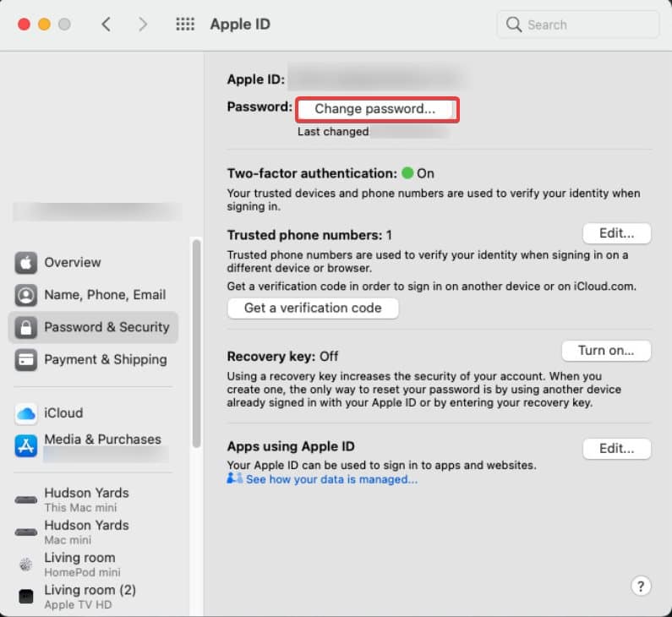This screenshot has height=617, width=672.
Task: Click the App Store icon for Media & Purchases
Action: point(25,446)
